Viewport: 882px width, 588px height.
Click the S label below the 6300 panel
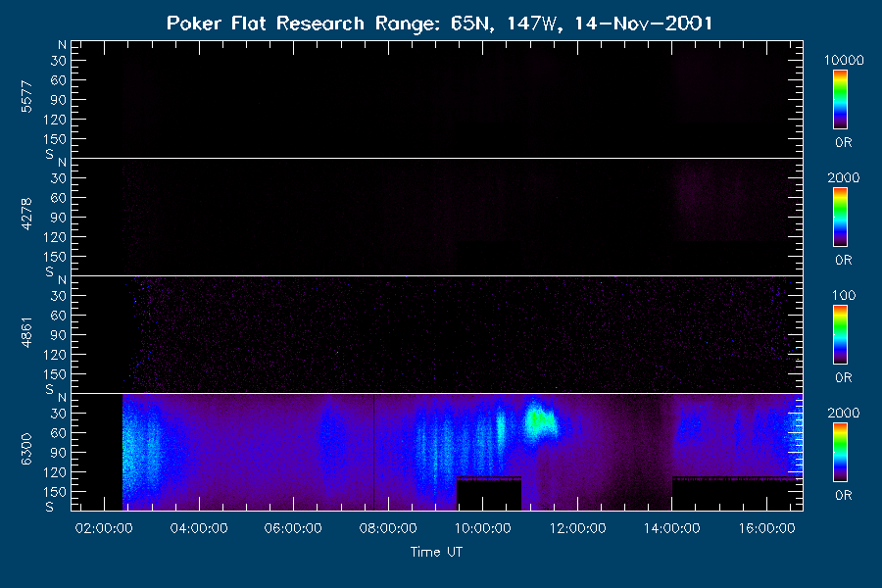[x=50, y=507]
